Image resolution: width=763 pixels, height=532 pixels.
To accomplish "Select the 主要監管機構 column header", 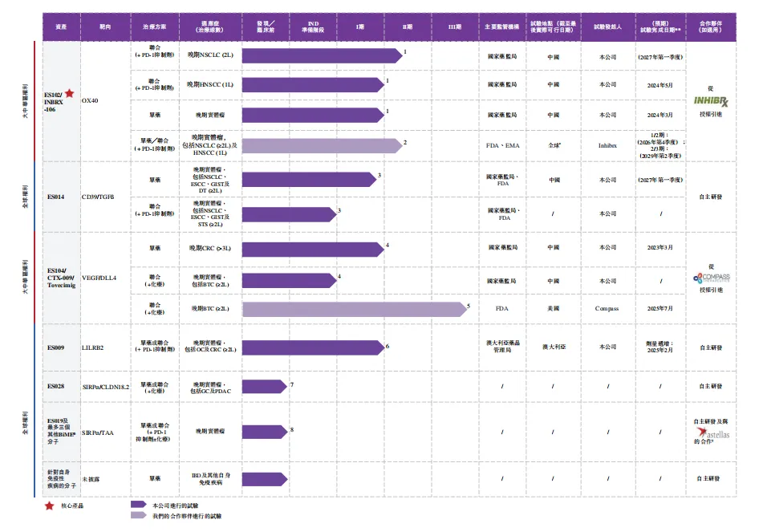I will click(x=502, y=26).
